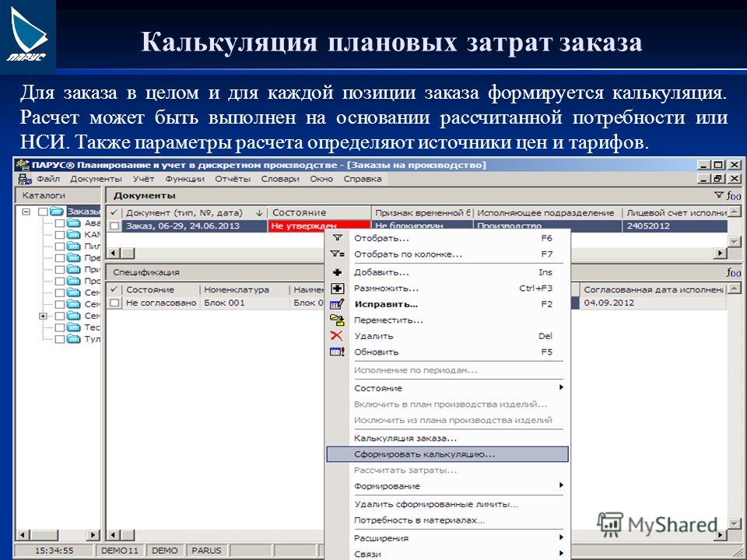This screenshot has height=560, width=747.
Task: Open the application icon menu left of Файл
Action: pyautogui.click(x=24, y=179)
